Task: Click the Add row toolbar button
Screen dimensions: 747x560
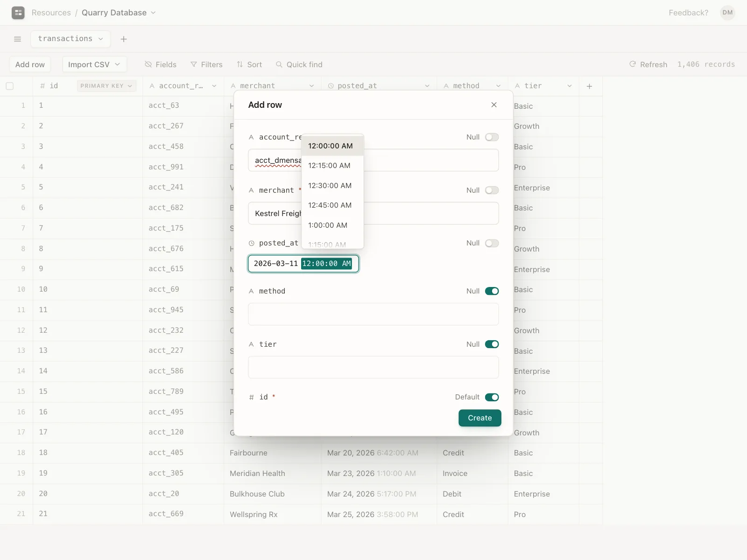Action: [x=30, y=64]
